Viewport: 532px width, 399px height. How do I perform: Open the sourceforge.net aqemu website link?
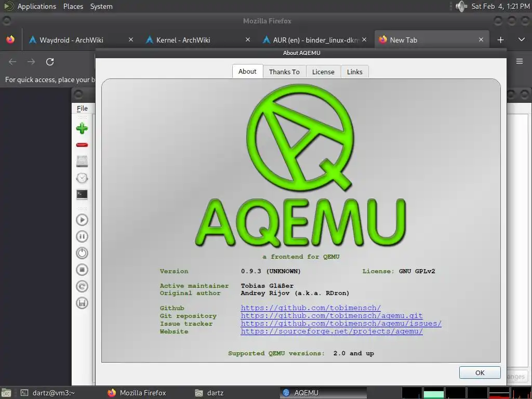point(331,331)
